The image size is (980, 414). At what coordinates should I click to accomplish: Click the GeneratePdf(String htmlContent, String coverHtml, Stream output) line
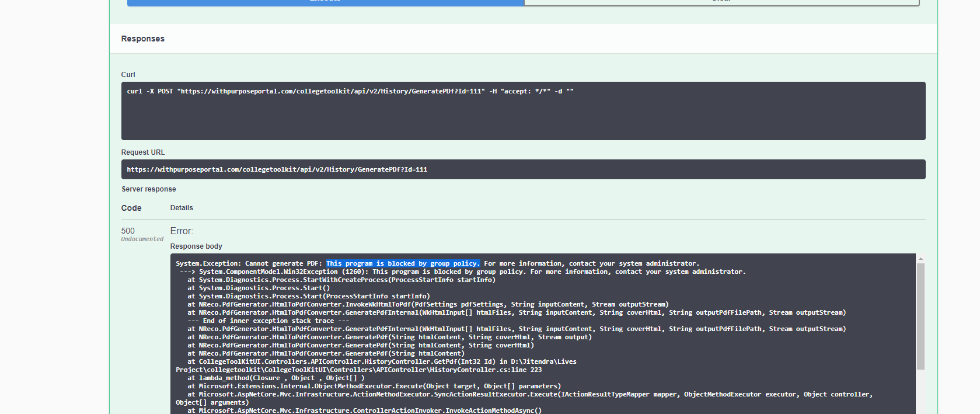389,337
